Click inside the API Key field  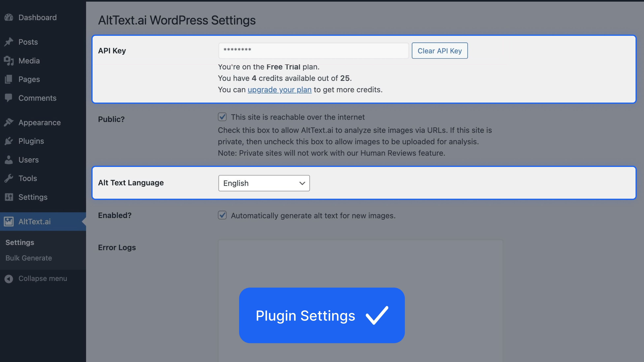[313, 50]
